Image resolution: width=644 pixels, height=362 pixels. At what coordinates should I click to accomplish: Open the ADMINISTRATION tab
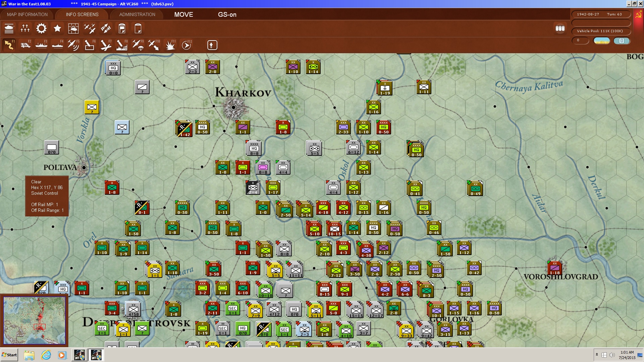click(x=137, y=14)
